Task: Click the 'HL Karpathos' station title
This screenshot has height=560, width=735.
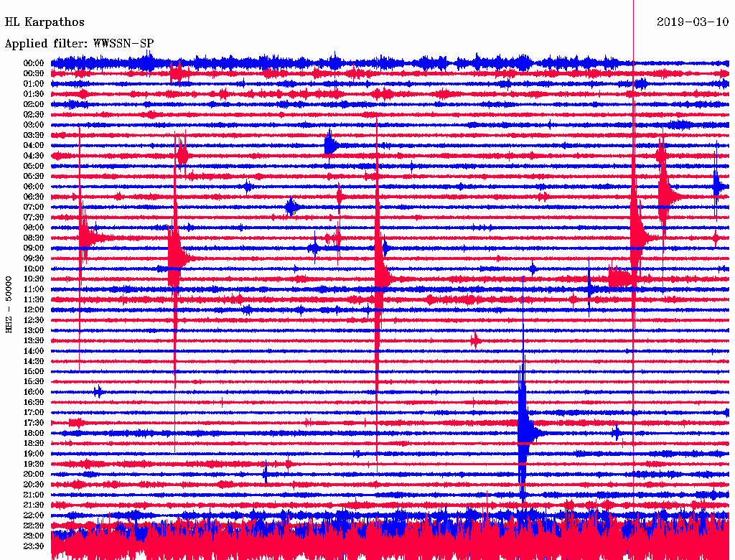Action: point(45,22)
